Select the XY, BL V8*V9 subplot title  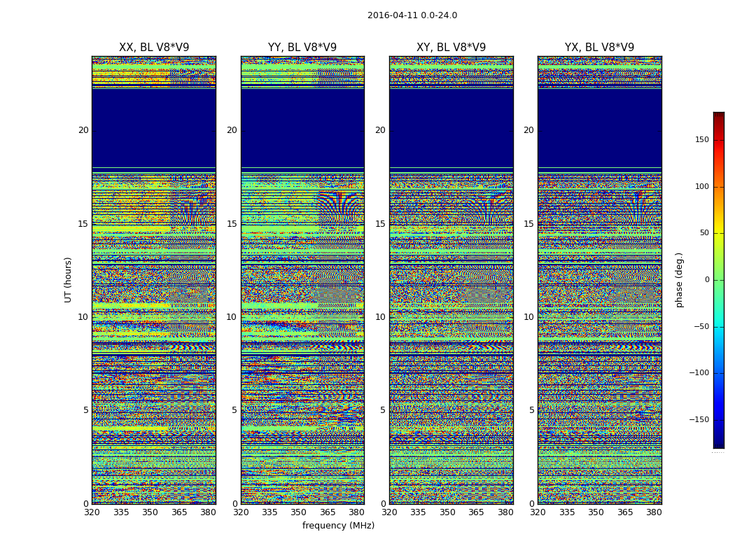[x=451, y=48]
